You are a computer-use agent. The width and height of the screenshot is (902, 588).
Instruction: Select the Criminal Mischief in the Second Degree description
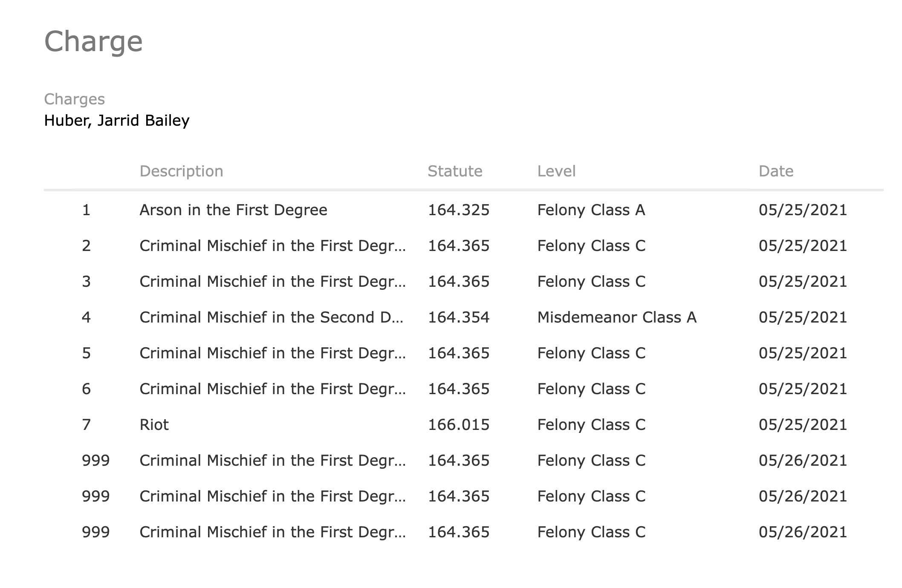pyautogui.click(x=271, y=317)
